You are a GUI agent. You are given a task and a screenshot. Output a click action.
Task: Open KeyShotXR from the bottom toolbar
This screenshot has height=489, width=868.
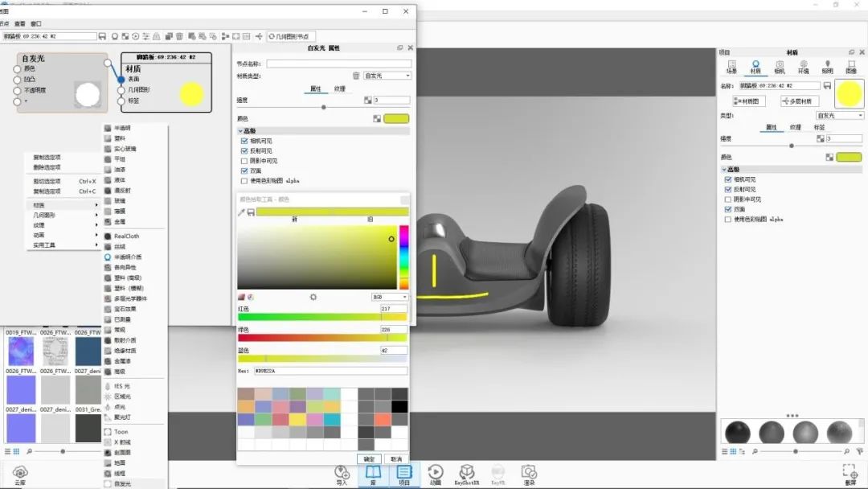pyautogui.click(x=466, y=474)
